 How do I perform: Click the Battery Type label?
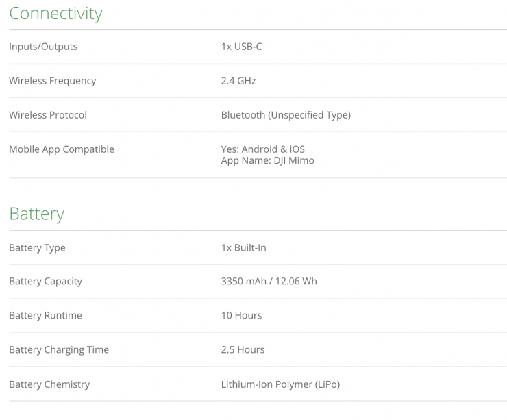click(37, 248)
